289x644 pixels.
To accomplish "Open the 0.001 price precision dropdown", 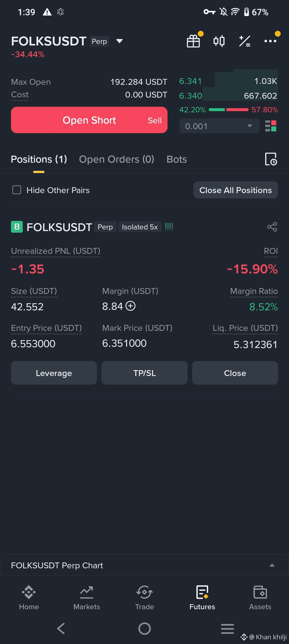I will pyautogui.click(x=219, y=126).
